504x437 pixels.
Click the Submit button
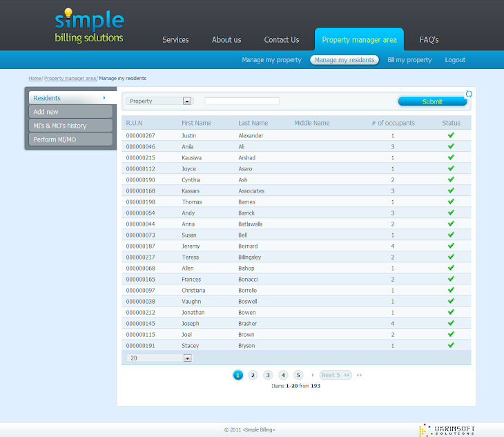pyautogui.click(x=432, y=101)
